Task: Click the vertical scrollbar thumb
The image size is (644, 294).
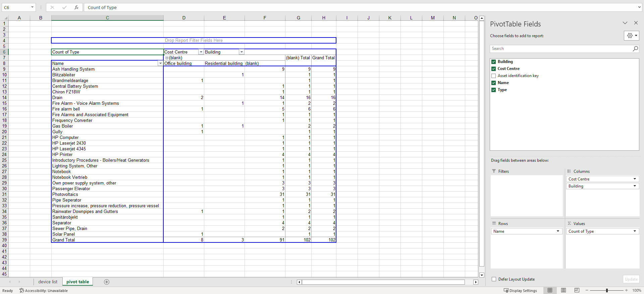Action: tap(482, 144)
